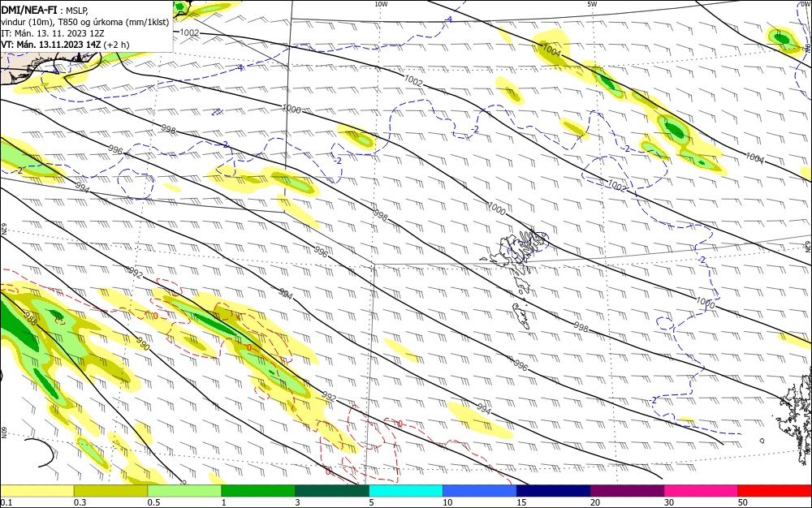The image size is (812, 508).
Task: Click the '10W' longitude label
Action: click(x=381, y=4)
